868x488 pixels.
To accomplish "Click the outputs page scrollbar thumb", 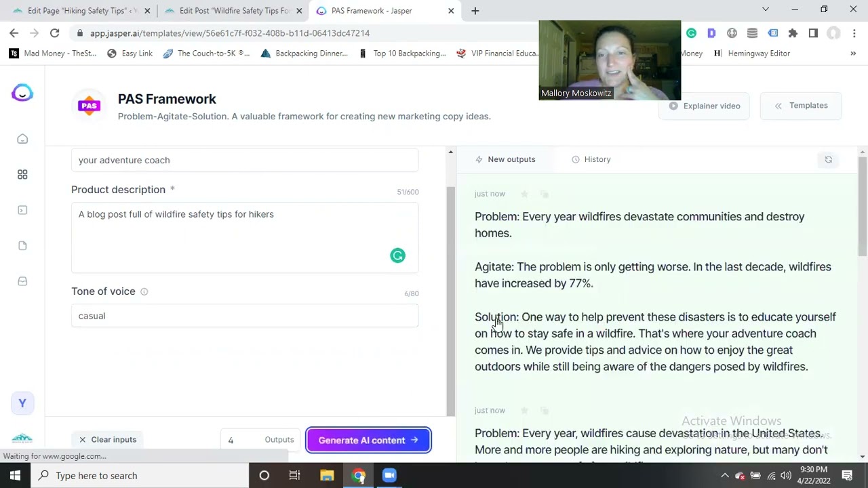I will pos(863,207).
